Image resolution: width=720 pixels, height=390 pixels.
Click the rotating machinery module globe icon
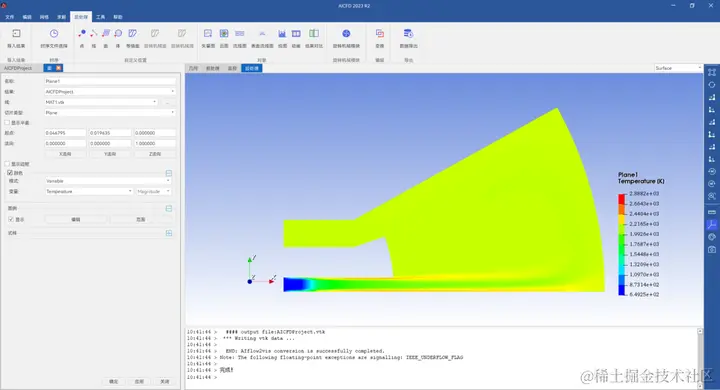point(346,34)
